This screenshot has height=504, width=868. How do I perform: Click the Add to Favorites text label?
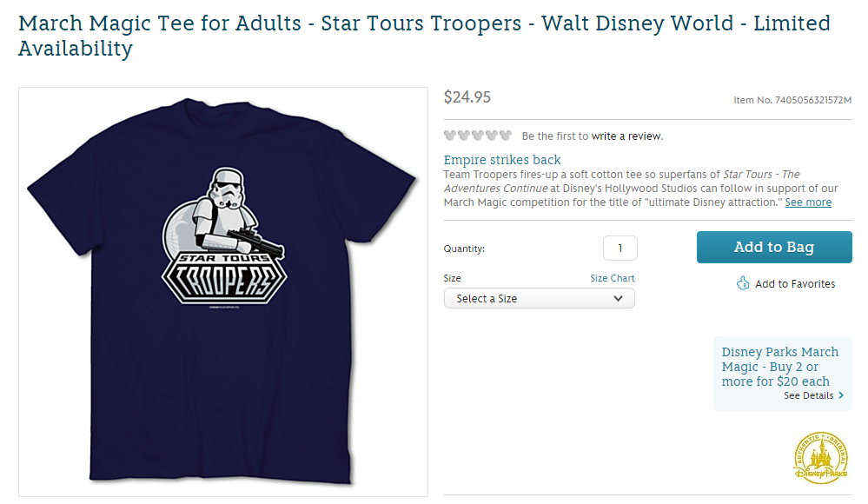click(x=794, y=283)
